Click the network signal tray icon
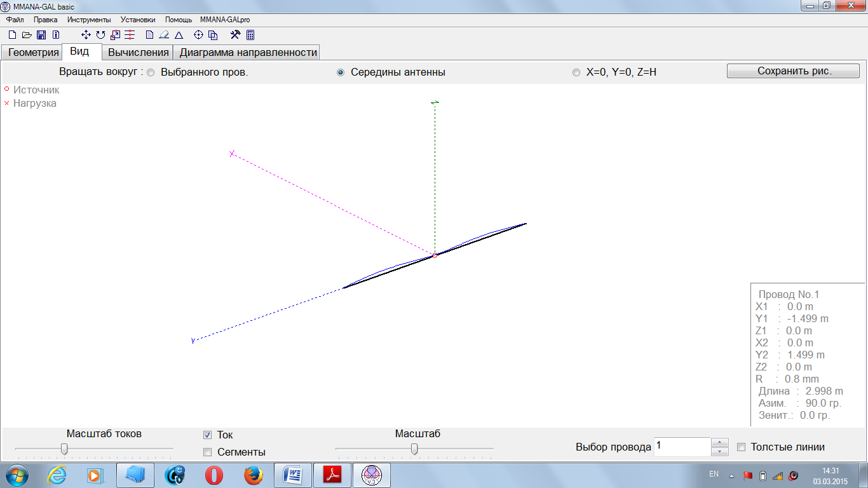The width and height of the screenshot is (868, 488). coord(778,475)
